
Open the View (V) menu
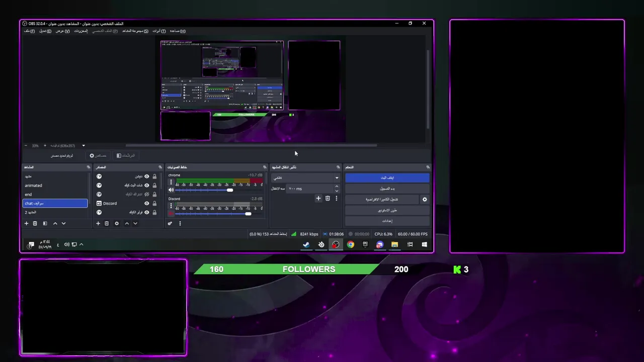click(62, 31)
